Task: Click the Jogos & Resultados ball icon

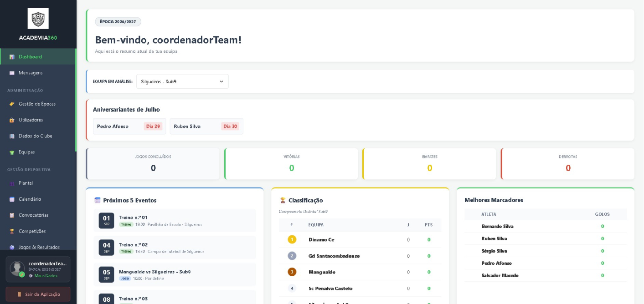Action: coord(12,247)
